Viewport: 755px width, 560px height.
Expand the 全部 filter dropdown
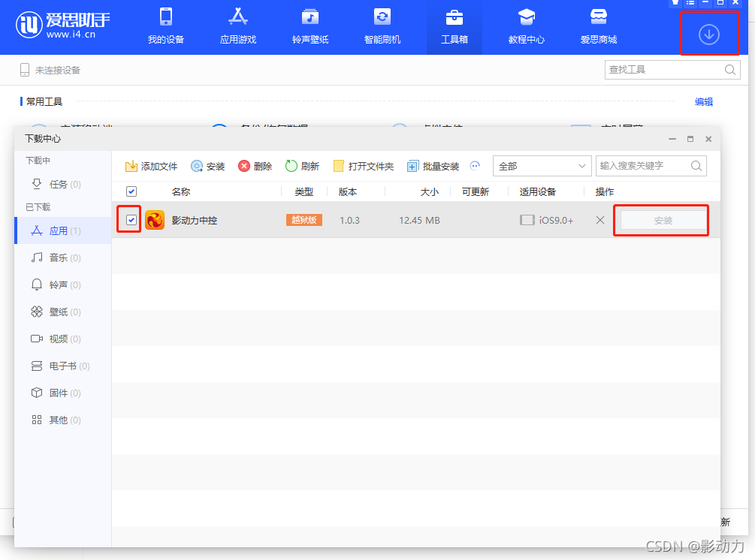click(542, 166)
